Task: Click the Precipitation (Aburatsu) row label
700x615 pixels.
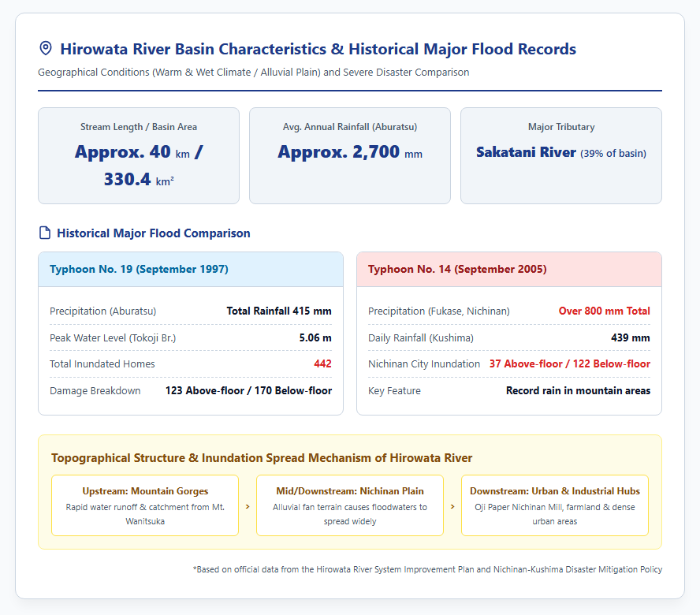Action: pos(103,311)
